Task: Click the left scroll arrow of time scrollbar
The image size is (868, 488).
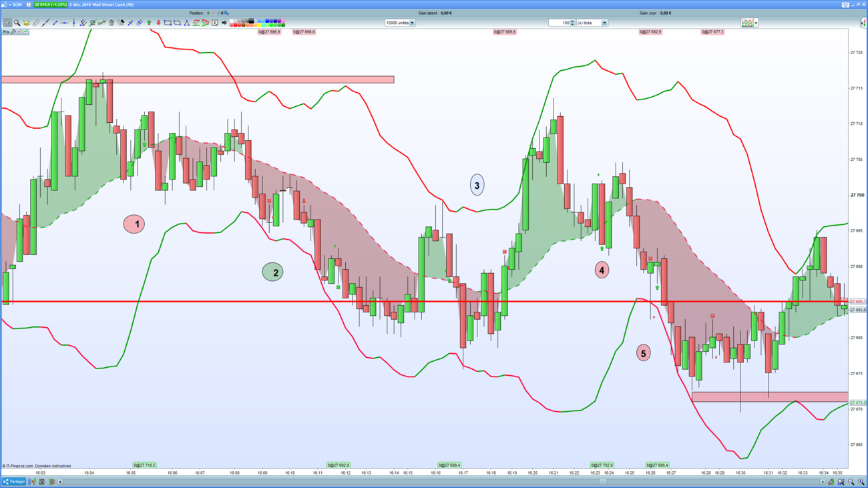Action: (x=61, y=482)
